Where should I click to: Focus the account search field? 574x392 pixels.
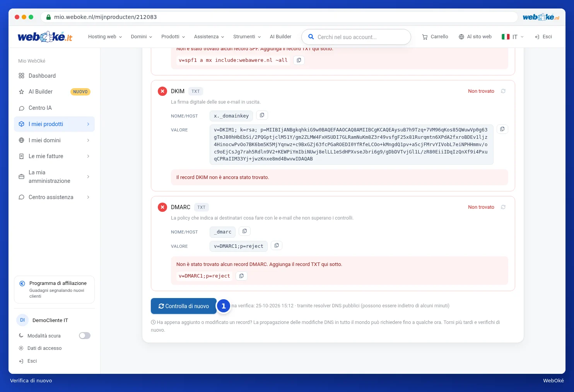point(356,37)
